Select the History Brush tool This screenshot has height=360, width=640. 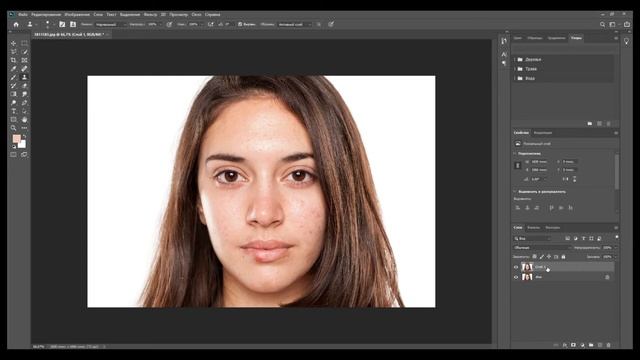click(13, 86)
